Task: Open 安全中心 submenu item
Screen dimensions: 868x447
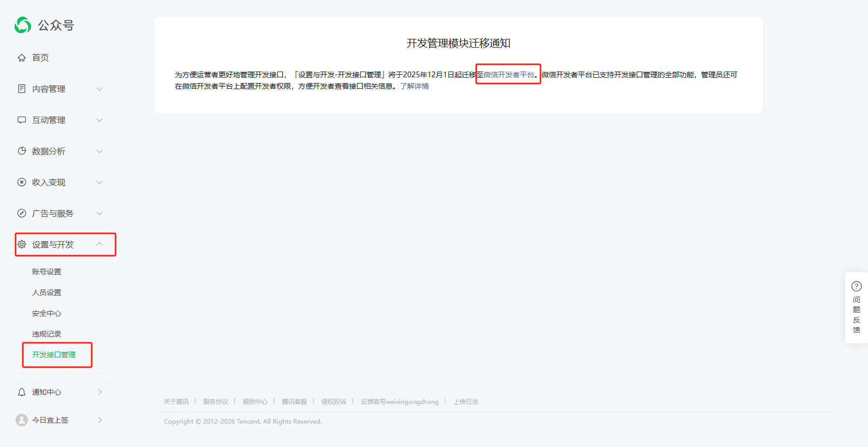Action: click(x=47, y=313)
